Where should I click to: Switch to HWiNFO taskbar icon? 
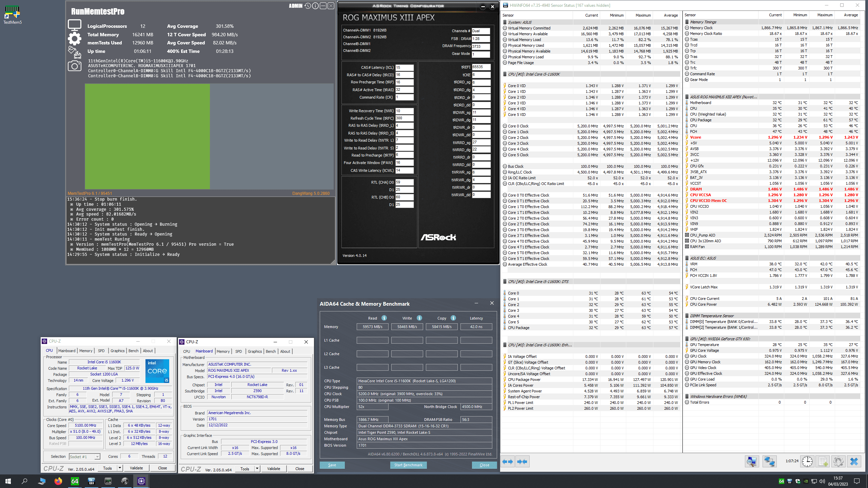click(91, 481)
